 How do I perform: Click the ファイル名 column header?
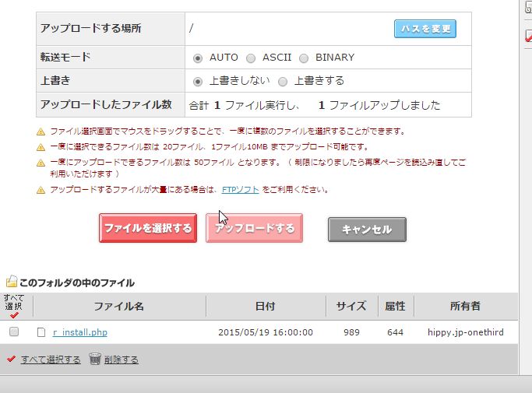pos(118,306)
